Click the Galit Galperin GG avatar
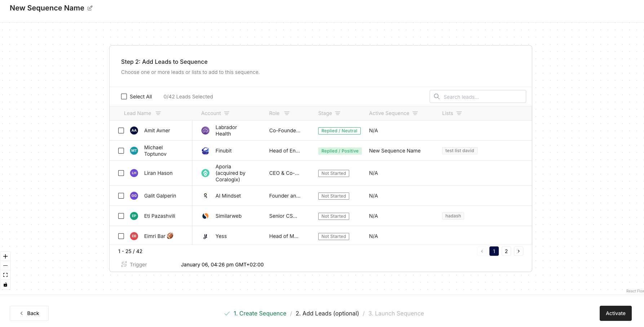644x327 pixels. coord(134,196)
